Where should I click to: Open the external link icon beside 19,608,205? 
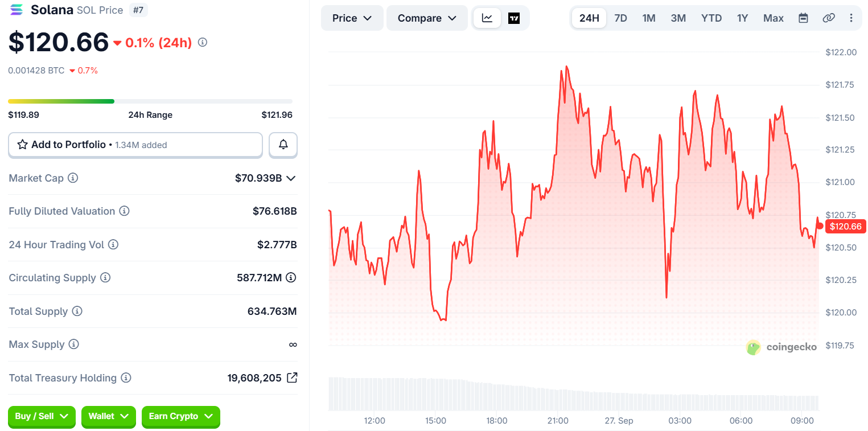pyautogui.click(x=291, y=377)
